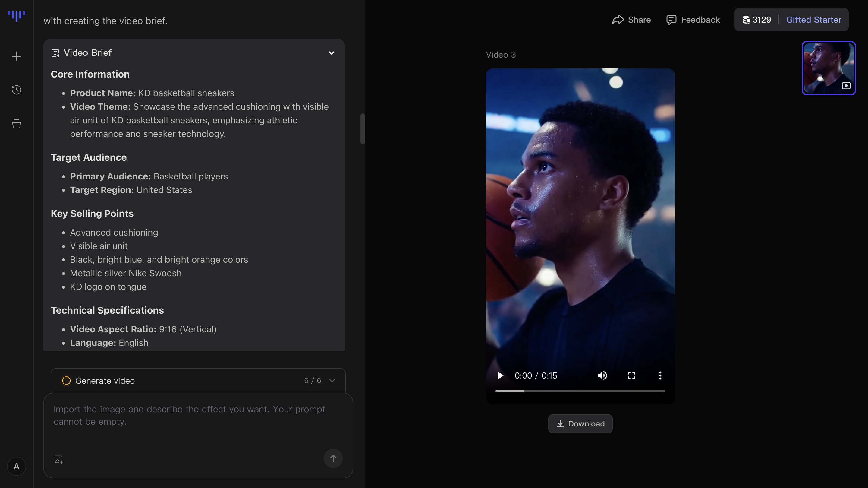Click the Feedback button
Image resolution: width=868 pixels, height=488 pixels.
coord(693,20)
